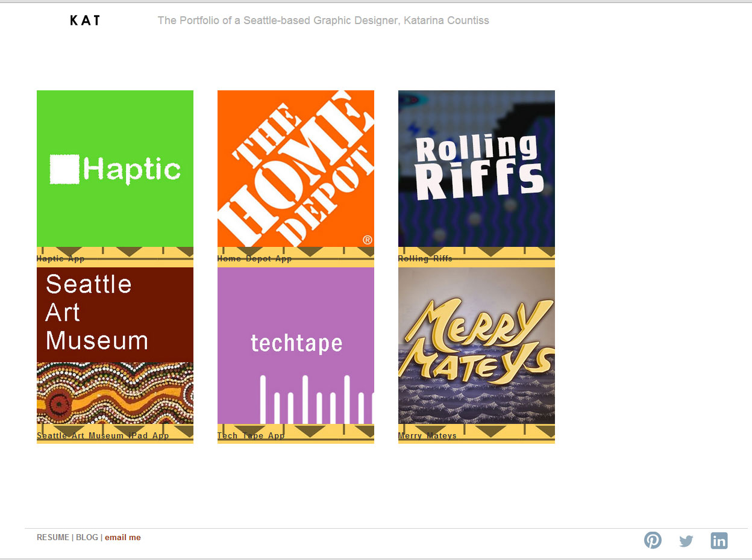
Task: Open the orange Home Depot logo thumbnail
Action: [296, 169]
